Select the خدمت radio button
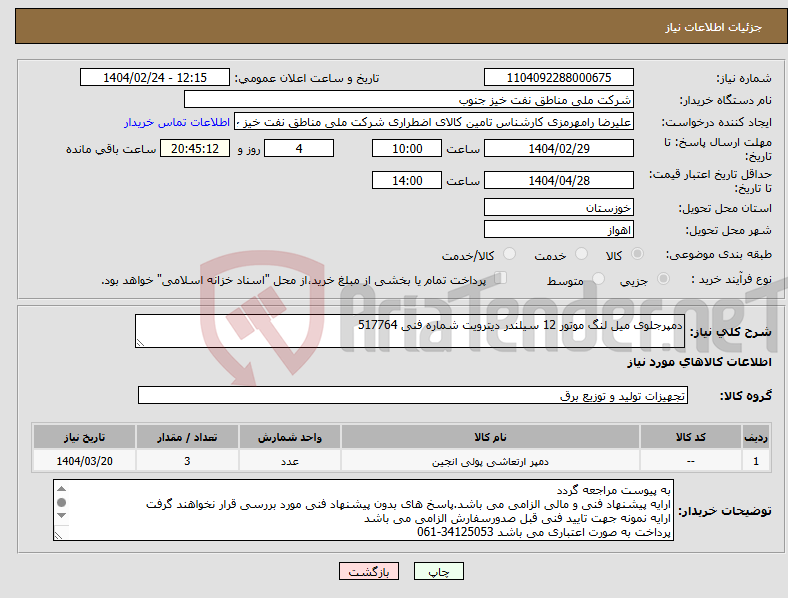This screenshot has height=598, width=788. [581, 254]
